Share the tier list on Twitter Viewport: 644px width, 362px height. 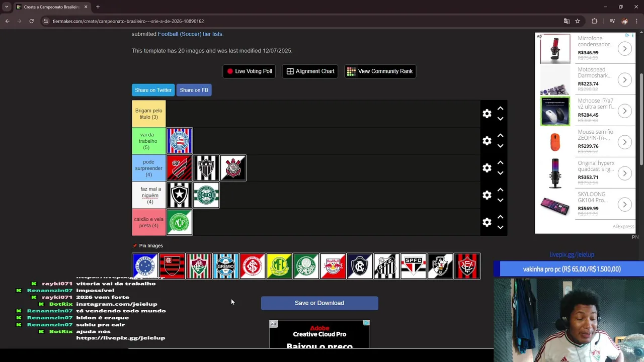pyautogui.click(x=153, y=90)
